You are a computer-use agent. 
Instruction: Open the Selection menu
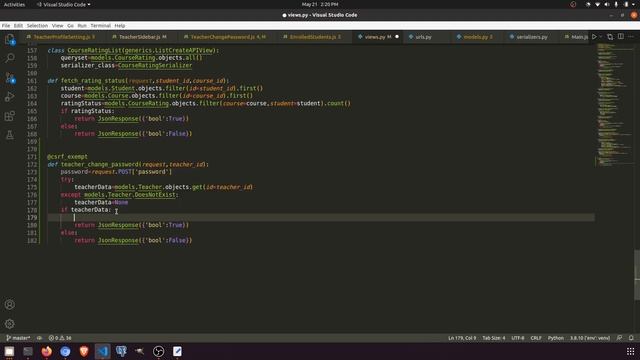click(x=37, y=25)
